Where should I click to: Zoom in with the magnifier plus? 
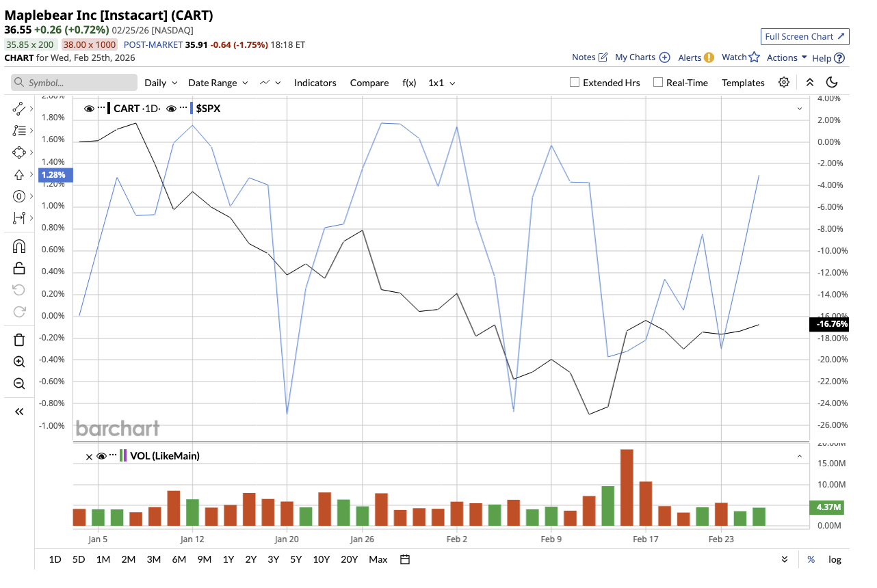click(19, 362)
